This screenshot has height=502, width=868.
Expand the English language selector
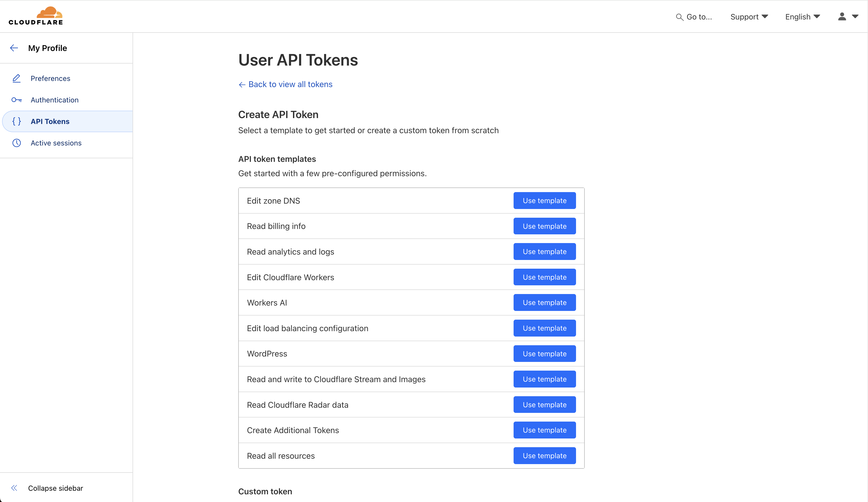point(802,17)
